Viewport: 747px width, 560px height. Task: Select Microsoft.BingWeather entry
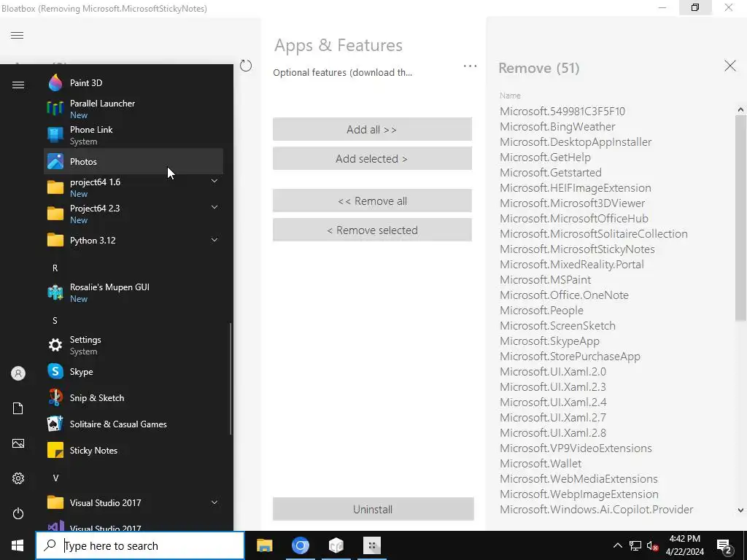pos(557,126)
